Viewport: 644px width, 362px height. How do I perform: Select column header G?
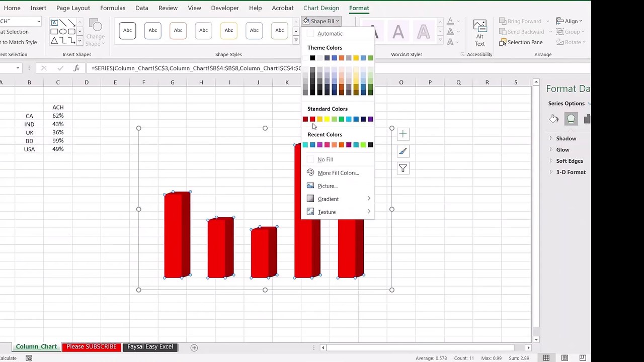point(173,82)
